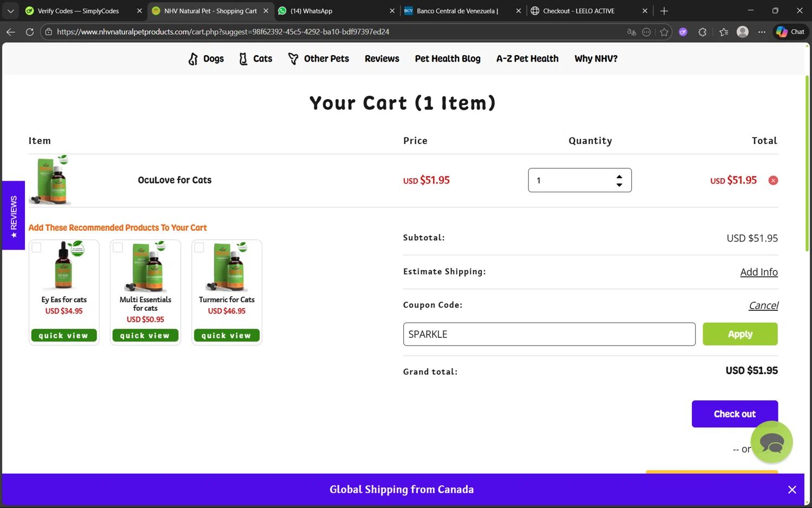
Task: Open browser Settings and more menu
Action: (762, 32)
